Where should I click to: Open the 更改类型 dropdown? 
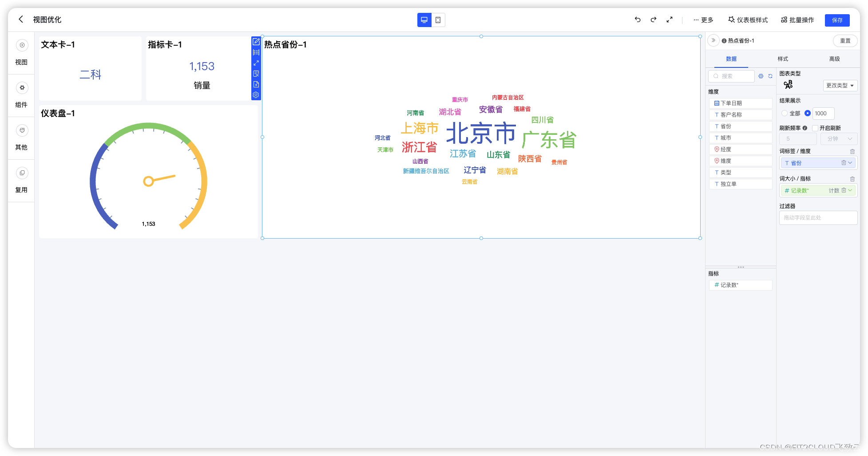coord(840,85)
